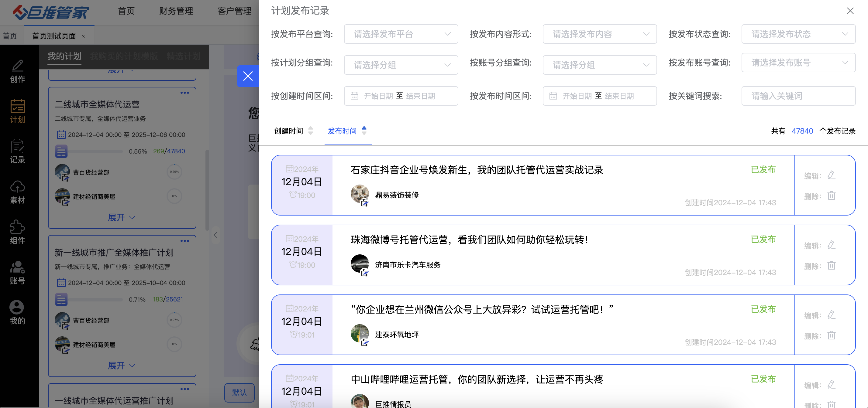Open the 请选择发布平台 dropdown

pos(401,34)
